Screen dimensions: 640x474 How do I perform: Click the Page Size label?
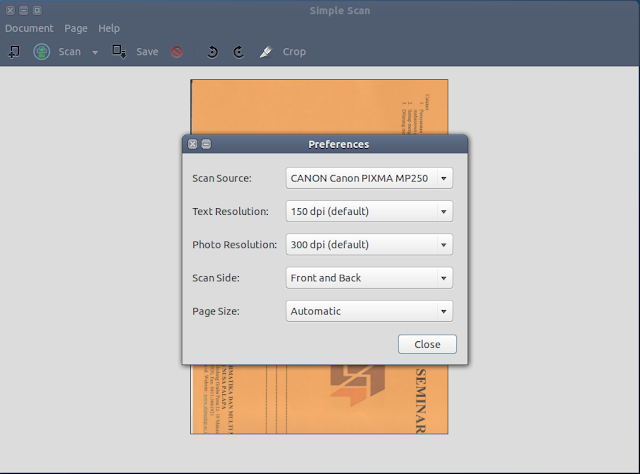[216, 311]
